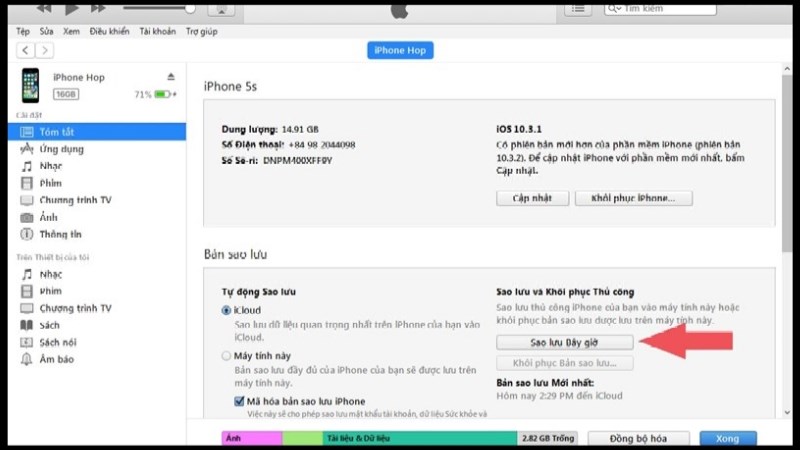Click the scrollbar up arrow
Viewport: 800px width, 450px height.
tap(787, 68)
